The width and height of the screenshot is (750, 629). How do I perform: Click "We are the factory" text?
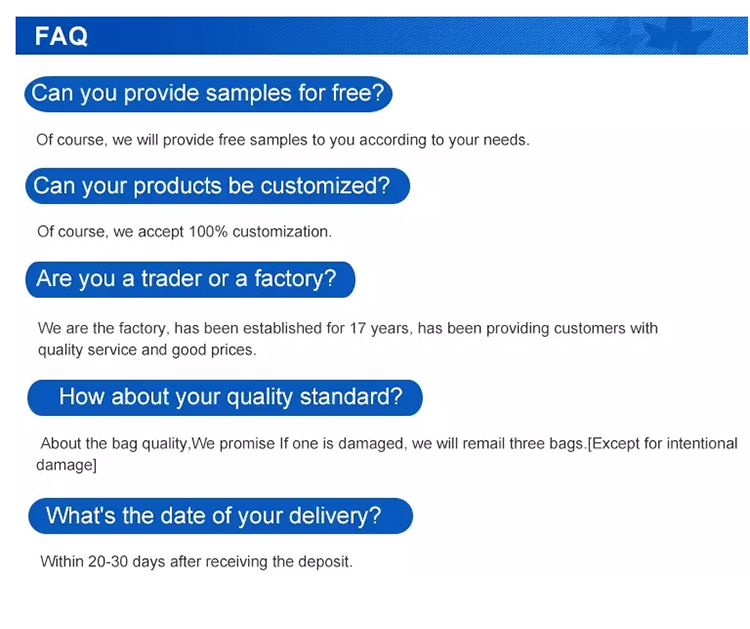tap(101, 328)
